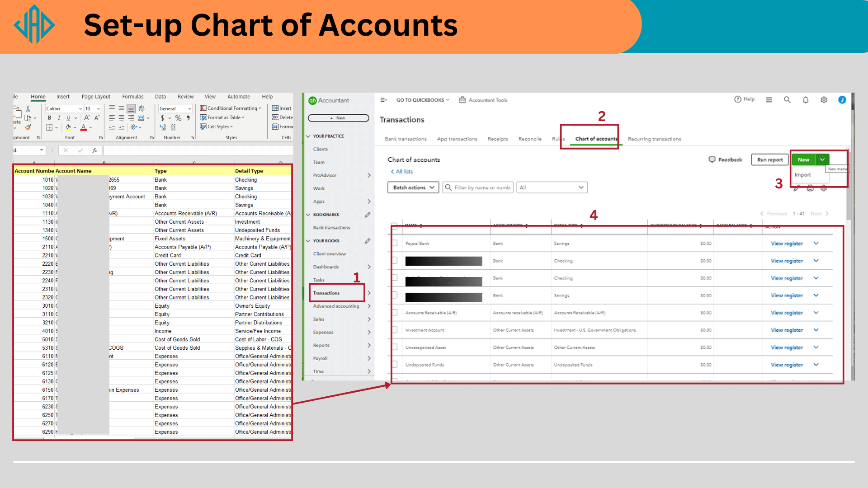The image size is (868, 488).
Task: Open the font size 10 dropdown
Action: pos(99,109)
